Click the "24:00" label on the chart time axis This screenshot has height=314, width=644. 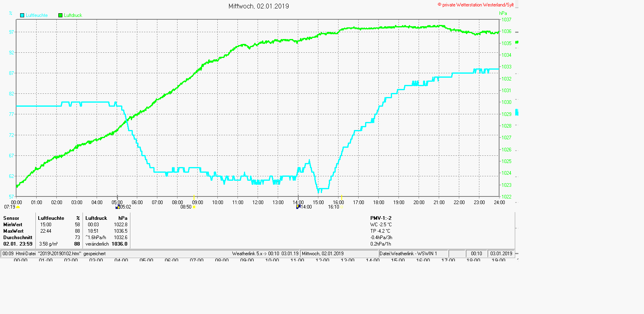tap(500, 202)
